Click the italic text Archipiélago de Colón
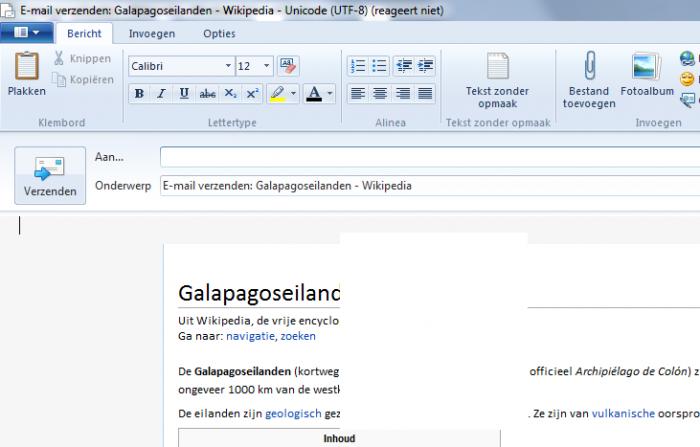Viewport: 700px width, 447px height. pos(631,372)
